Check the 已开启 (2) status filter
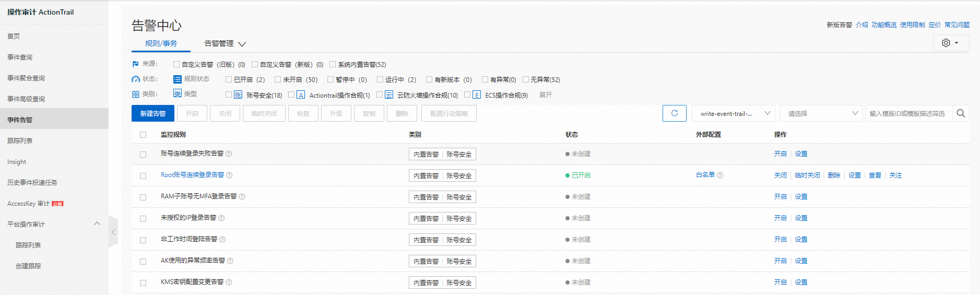The height and width of the screenshot is (295, 980). pos(229,79)
